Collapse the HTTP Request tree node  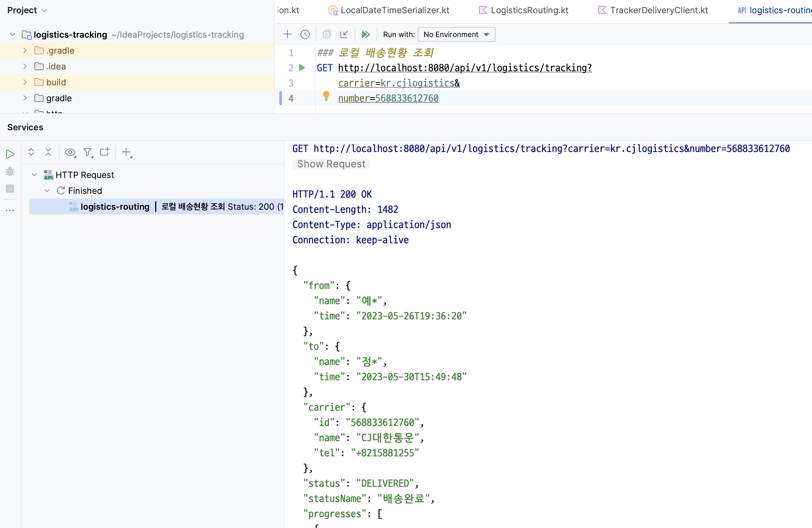tap(34, 175)
